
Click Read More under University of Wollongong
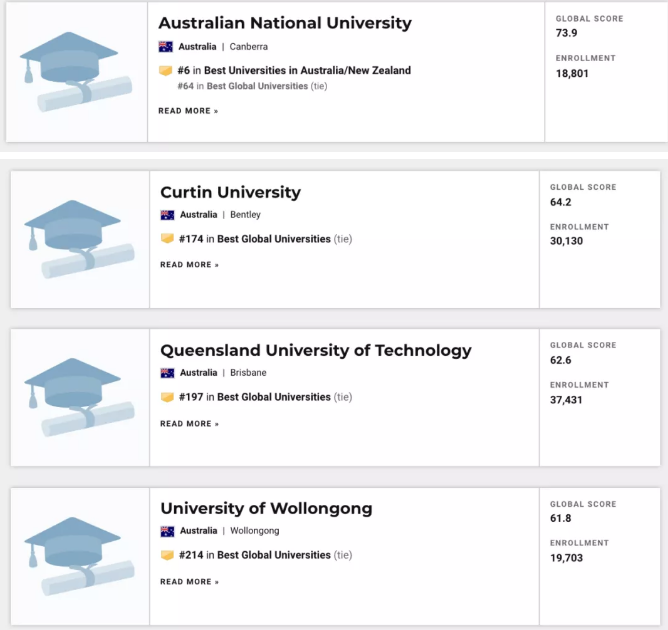click(x=189, y=582)
